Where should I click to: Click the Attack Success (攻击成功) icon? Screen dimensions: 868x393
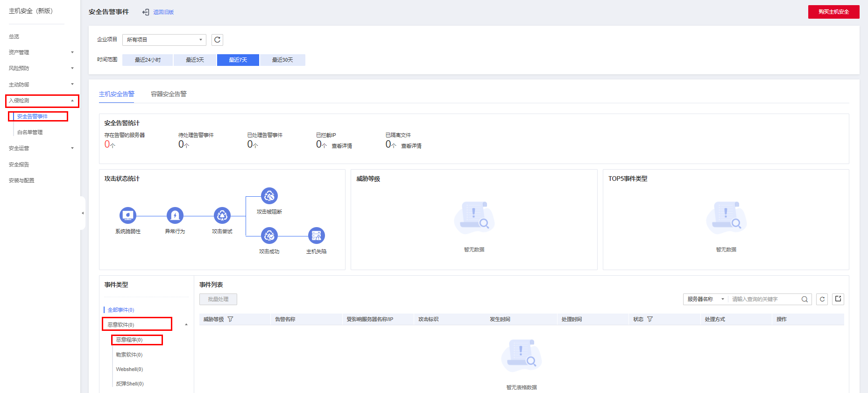click(269, 236)
